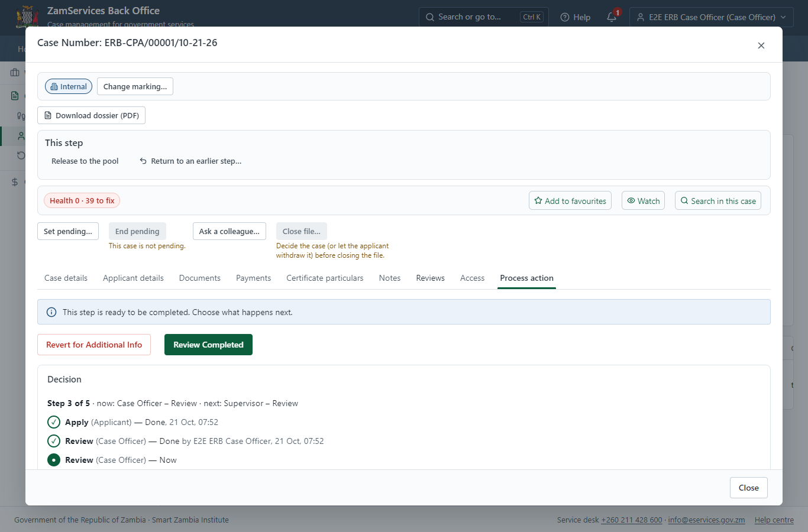Open the Applicant details tab
The image size is (808, 532).
pos(133,278)
